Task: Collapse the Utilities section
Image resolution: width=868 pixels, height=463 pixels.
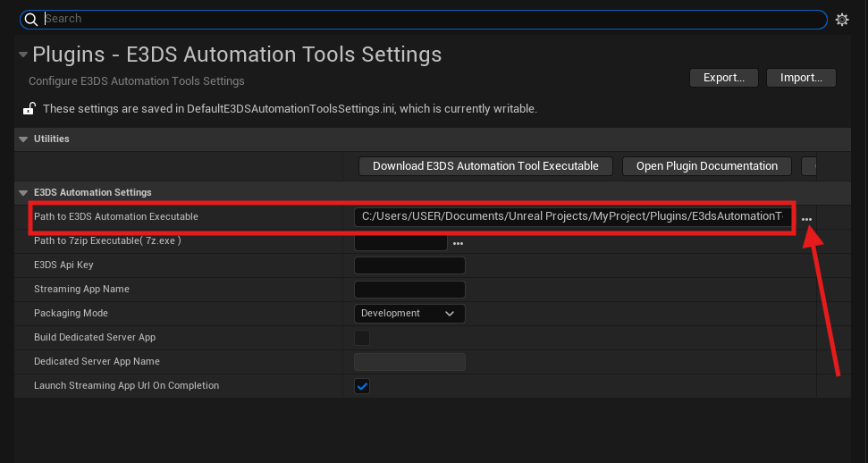Action: tap(23, 139)
